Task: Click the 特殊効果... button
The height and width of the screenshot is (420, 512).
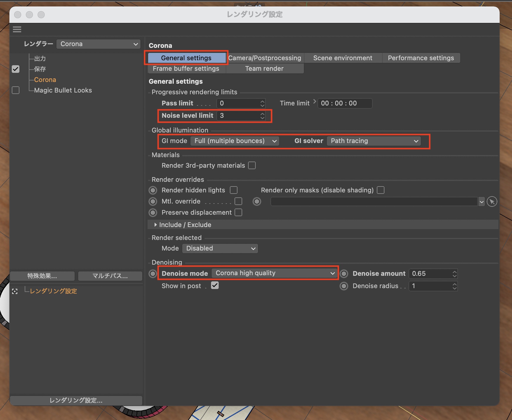Action: pos(42,276)
